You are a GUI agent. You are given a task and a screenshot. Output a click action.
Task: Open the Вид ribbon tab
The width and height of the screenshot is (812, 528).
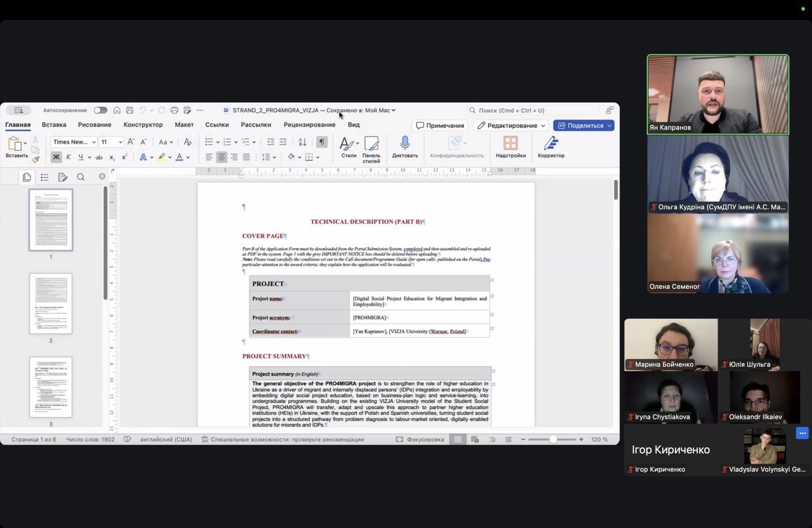click(x=354, y=125)
